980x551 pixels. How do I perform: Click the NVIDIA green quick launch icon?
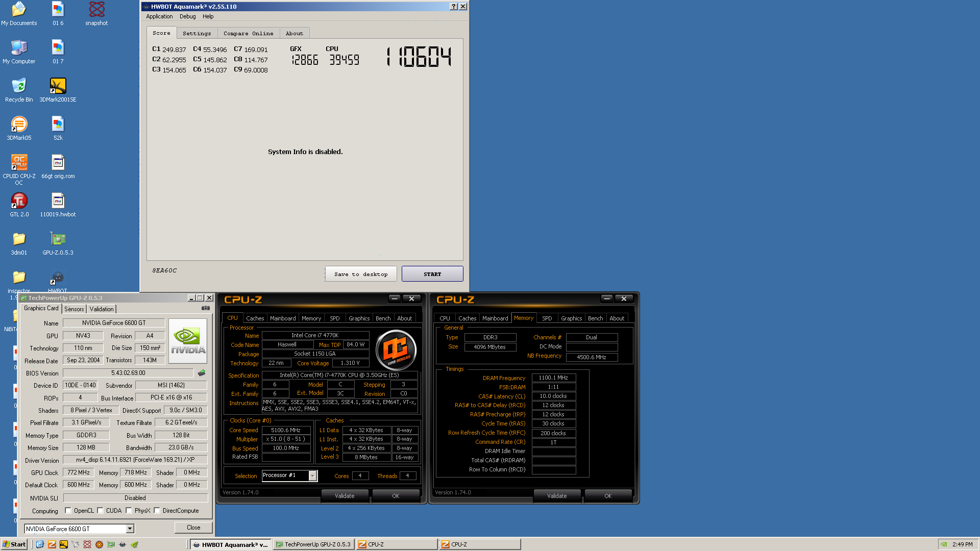click(134, 544)
